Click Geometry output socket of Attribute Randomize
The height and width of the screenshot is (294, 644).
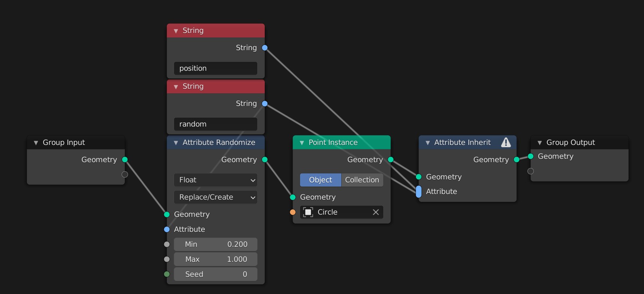pyautogui.click(x=265, y=160)
